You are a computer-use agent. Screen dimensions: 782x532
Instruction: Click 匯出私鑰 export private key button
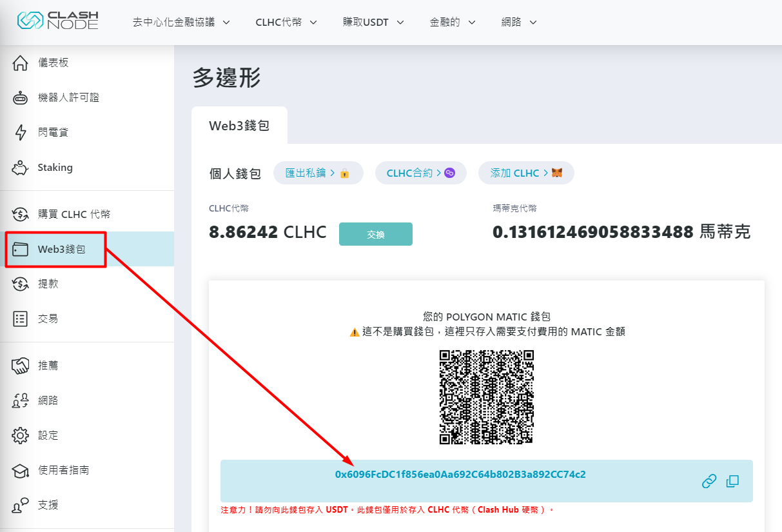318,173
